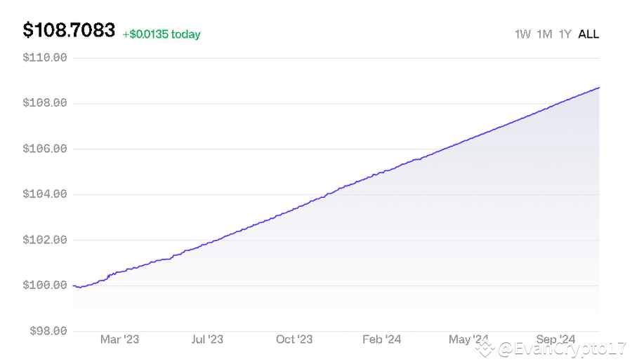Open the @EvanCrypto17 watermark handle
Screen dimensions: 632x364
tap(560, 347)
